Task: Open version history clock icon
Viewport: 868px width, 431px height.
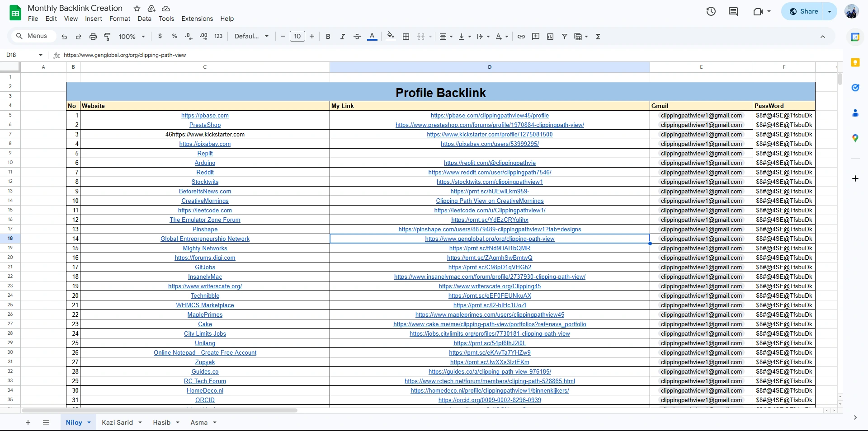Action: 711,11
